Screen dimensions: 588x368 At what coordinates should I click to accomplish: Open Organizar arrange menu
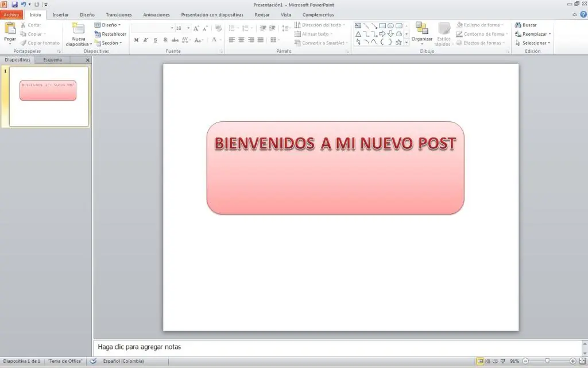[422, 33]
